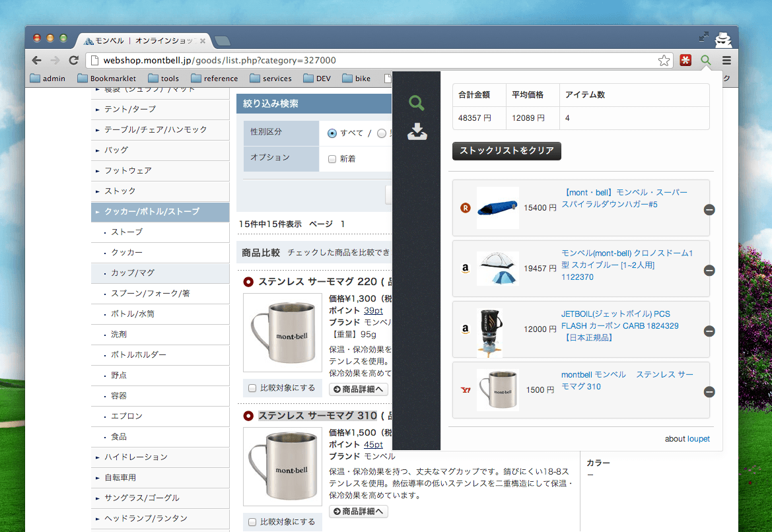Select the ボトル/水筒 subcategory

(160, 314)
